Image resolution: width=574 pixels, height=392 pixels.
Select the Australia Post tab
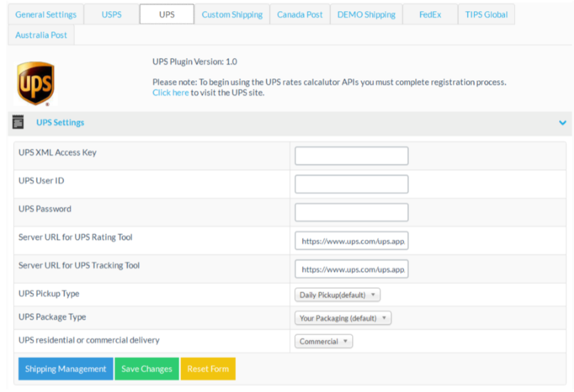pyautogui.click(x=41, y=35)
